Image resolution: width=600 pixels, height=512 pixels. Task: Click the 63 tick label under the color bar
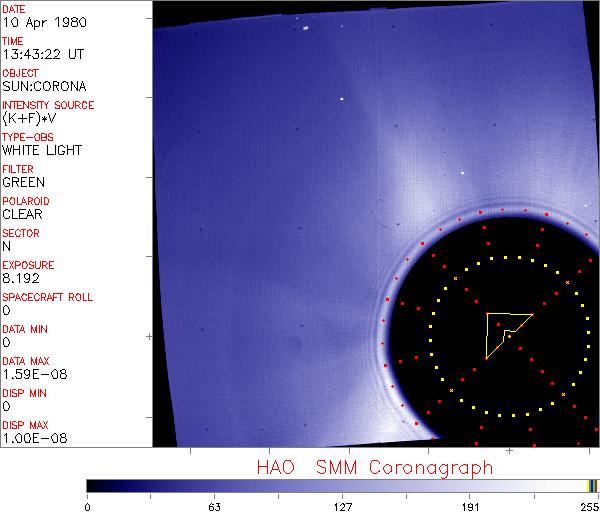click(x=214, y=505)
